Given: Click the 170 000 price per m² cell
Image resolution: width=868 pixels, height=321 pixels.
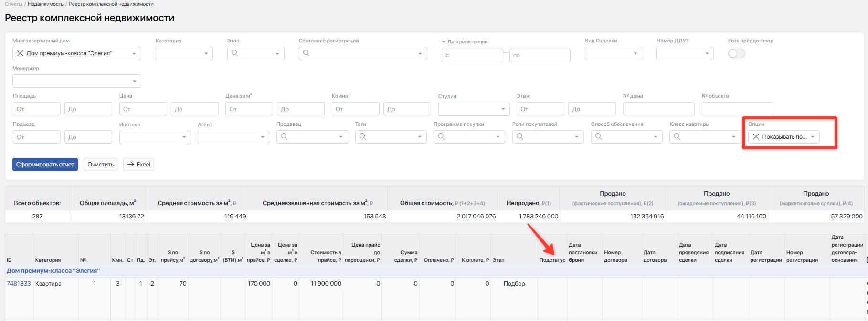Looking at the screenshot, I should coord(259,283).
